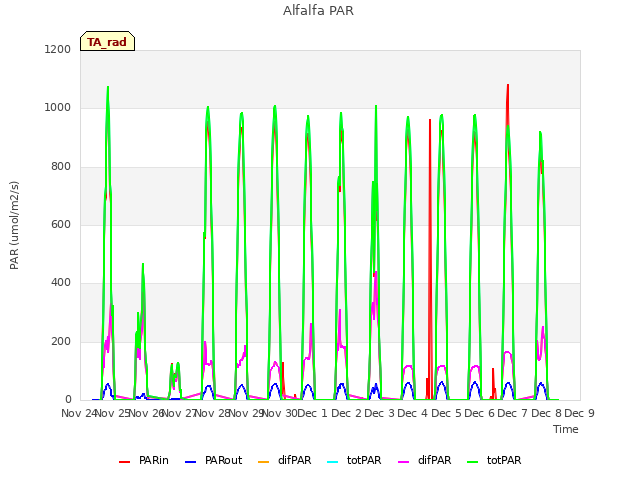640x480 pixels.
Task: Toggle the cyan totPAR legend entry
Action: pos(354,460)
